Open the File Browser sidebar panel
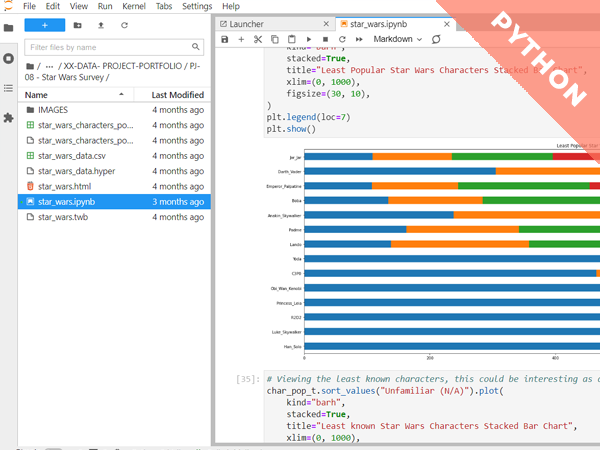Image resolution: width=600 pixels, height=450 pixels. [8, 28]
